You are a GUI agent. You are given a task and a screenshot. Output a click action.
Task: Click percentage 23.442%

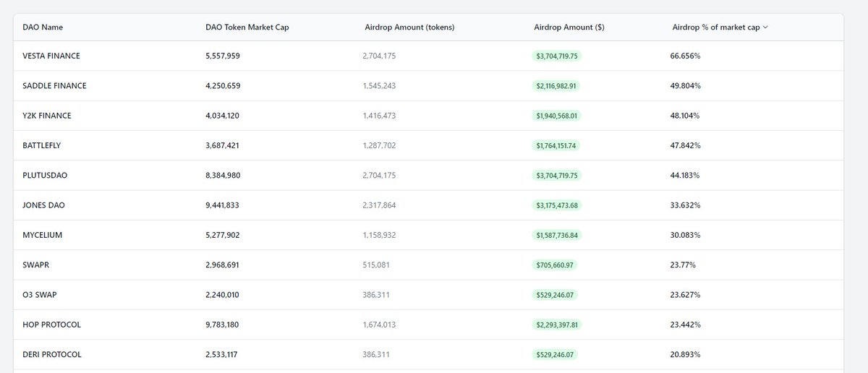pyautogui.click(x=686, y=325)
